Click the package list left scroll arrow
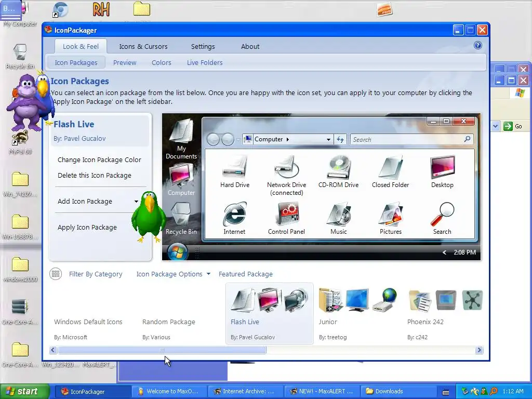 (x=53, y=350)
